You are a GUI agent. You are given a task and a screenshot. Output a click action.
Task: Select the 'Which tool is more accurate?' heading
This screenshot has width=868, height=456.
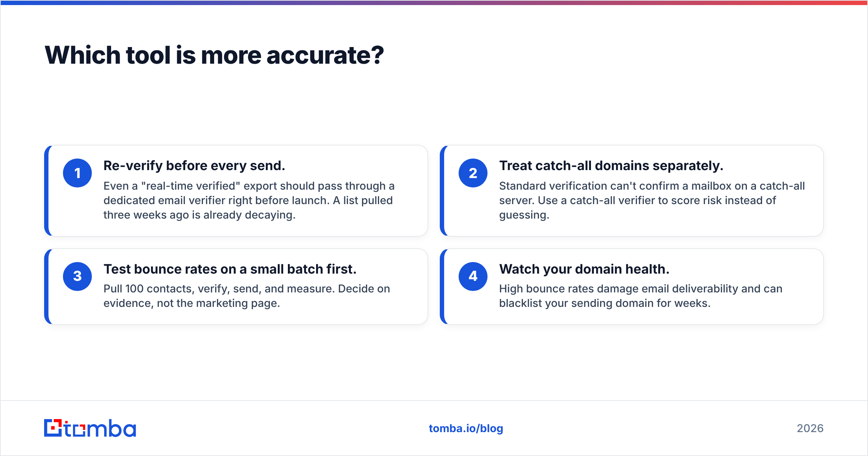point(214,55)
